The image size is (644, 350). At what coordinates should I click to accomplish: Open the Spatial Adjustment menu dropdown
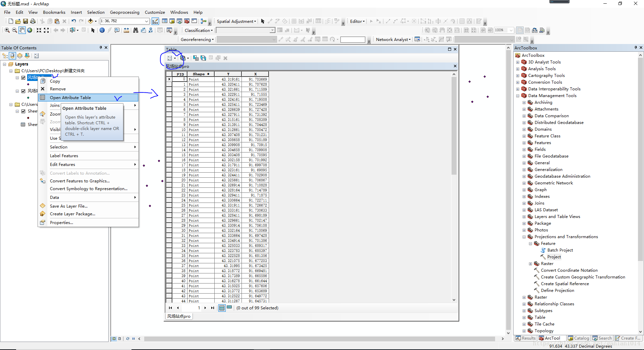pyautogui.click(x=236, y=21)
